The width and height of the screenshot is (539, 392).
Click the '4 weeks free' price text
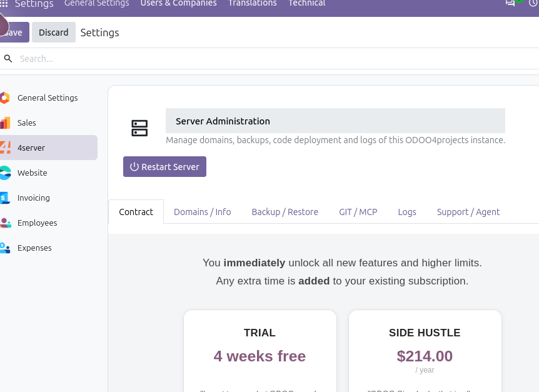tap(259, 356)
